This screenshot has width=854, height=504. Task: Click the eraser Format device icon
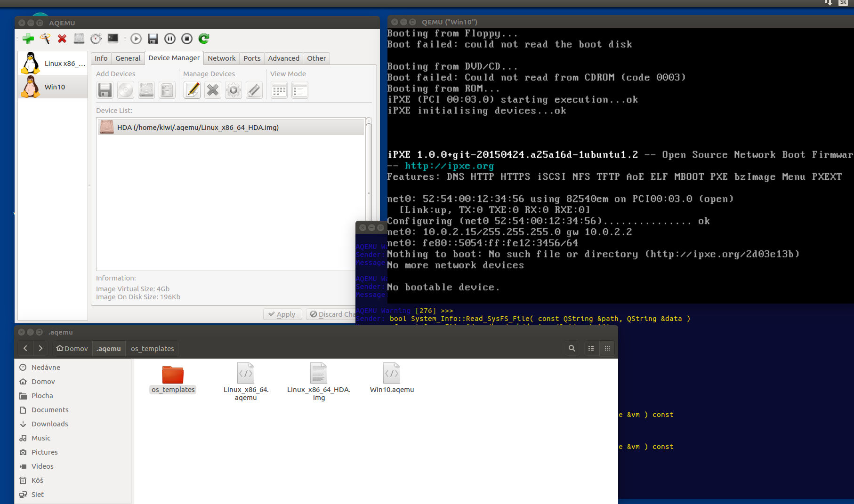click(x=254, y=90)
